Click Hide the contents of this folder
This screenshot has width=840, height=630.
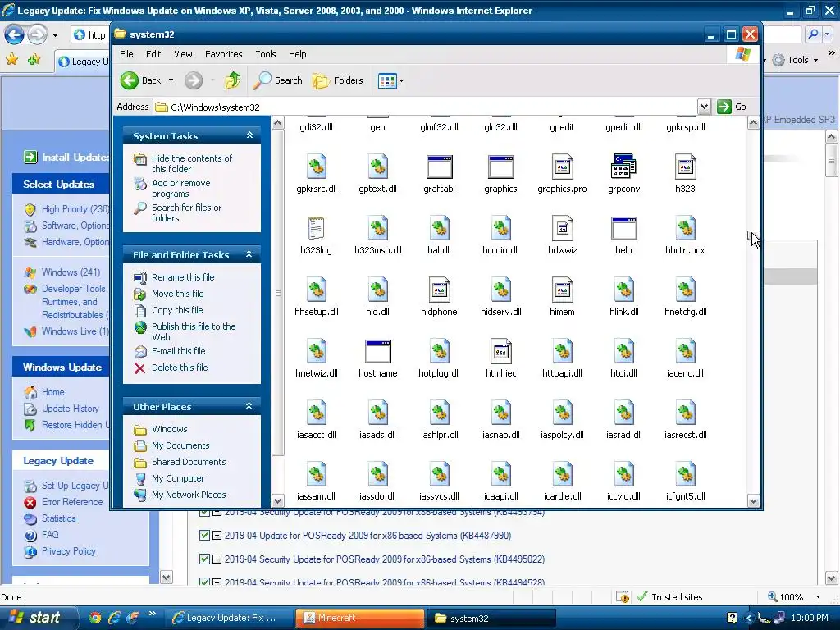(x=192, y=163)
